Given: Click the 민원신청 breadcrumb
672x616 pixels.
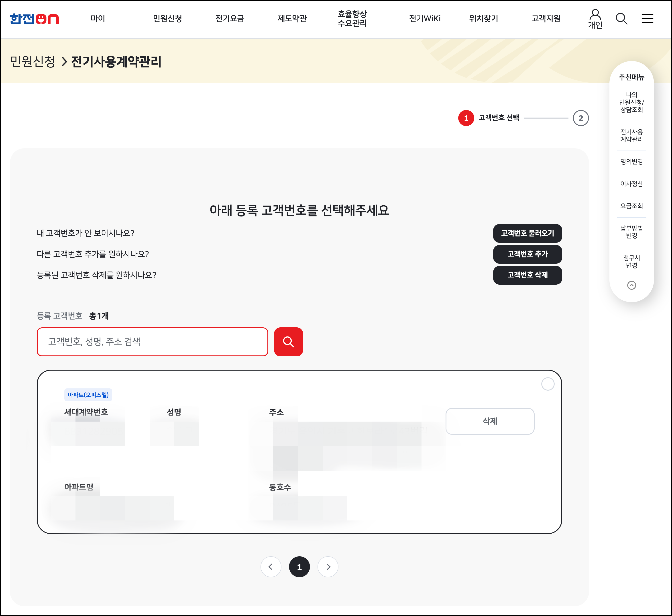Looking at the screenshot, I should 33,62.
